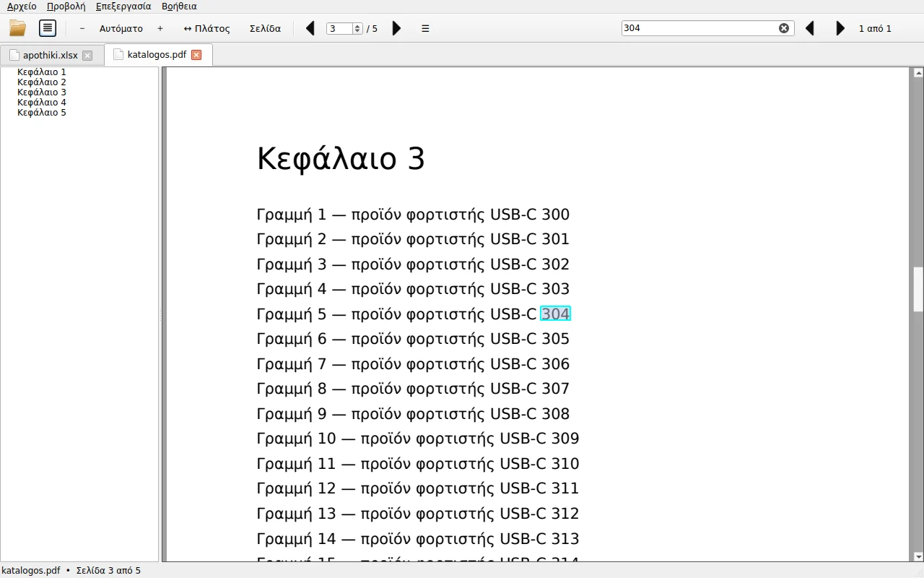This screenshot has width=924, height=578.
Task: Open the hamburger options menu
Action: [x=425, y=29]
